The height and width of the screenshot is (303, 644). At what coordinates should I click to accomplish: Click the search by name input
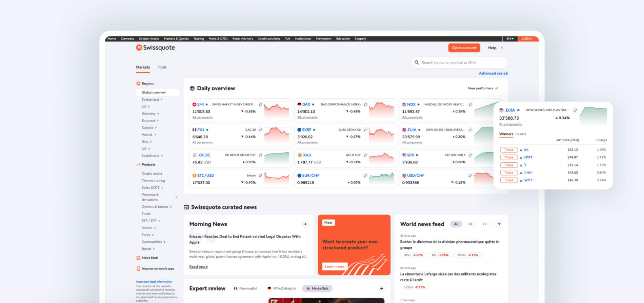click(459, 62)
